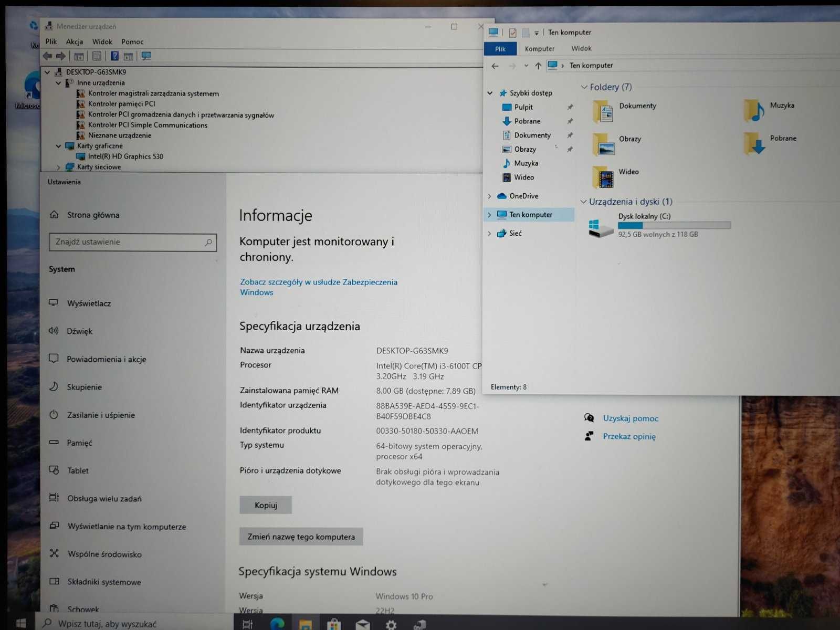Collapse the Karty graficzne category
The height and width of the screenshot is (630, 840).
click(58, 146)
